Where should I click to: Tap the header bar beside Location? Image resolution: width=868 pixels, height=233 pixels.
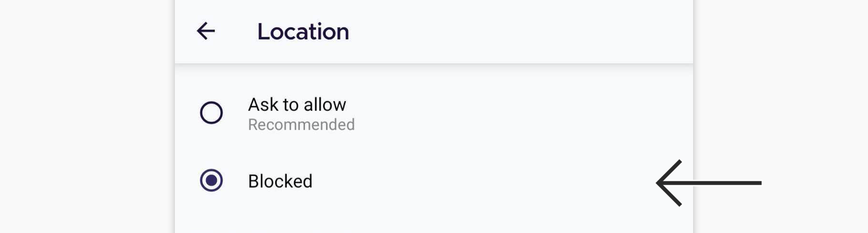[518, 31]
